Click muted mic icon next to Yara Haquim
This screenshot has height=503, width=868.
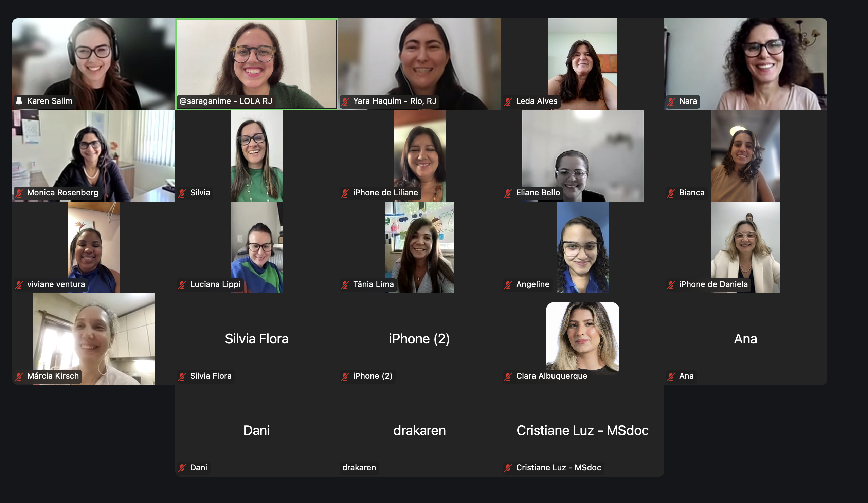point(345,101)
